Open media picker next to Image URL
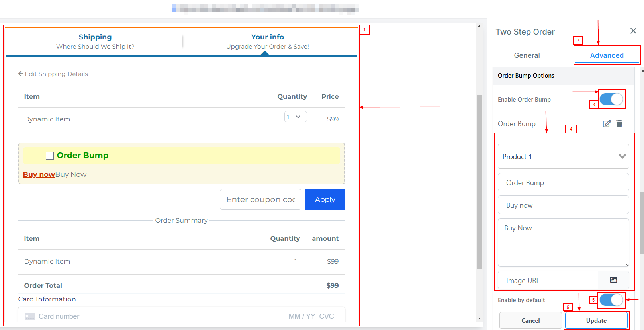644x330 pixels. [613, 280]
